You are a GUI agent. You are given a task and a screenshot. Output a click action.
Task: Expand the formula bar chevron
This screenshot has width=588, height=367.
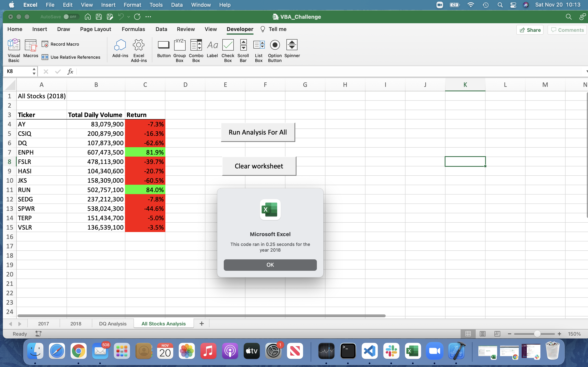(586, 72)
